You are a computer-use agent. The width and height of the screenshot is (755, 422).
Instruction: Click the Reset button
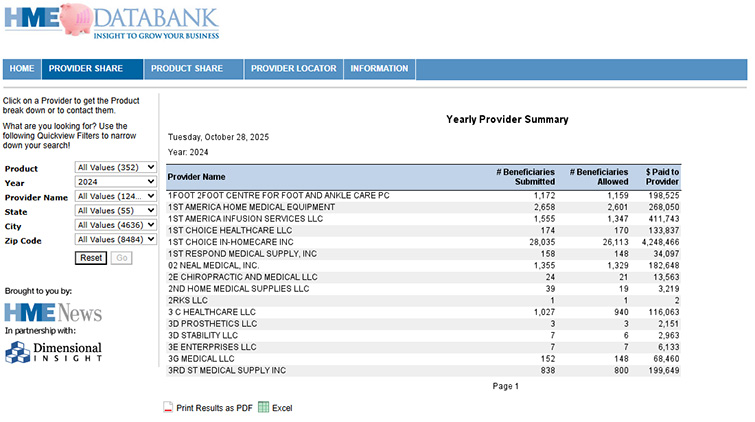(91, 258)
